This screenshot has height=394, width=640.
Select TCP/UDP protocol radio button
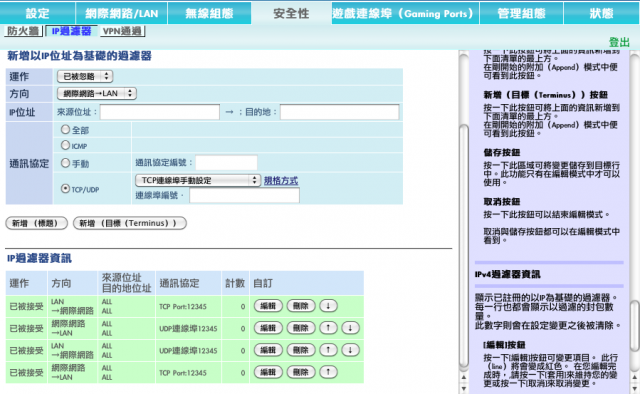(65, 189)
